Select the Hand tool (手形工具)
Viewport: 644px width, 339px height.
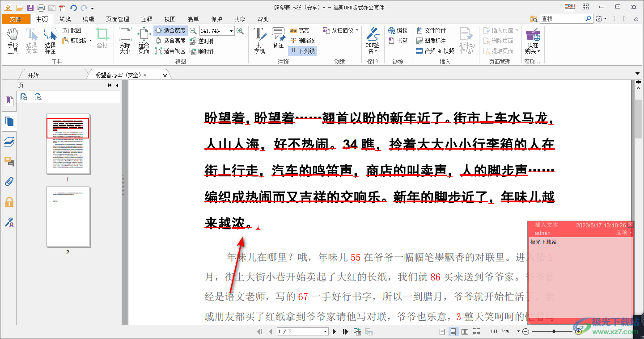(13, 41)
